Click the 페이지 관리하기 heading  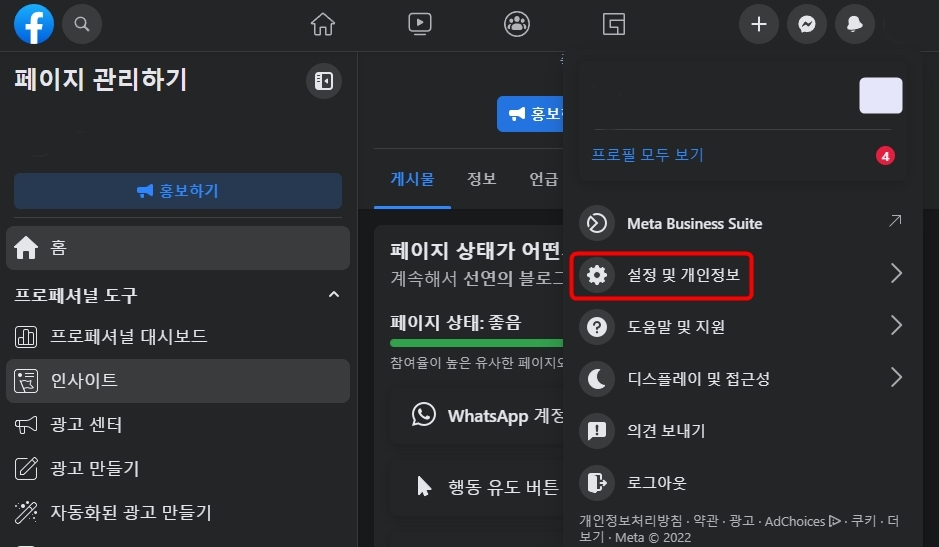point(101,80)
